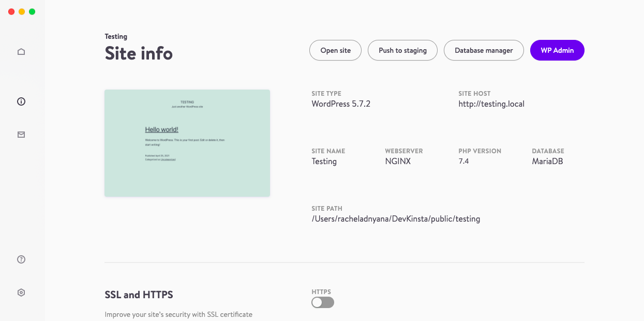
Task: Click the MariaDB database value
Action: tap(547, 162)
